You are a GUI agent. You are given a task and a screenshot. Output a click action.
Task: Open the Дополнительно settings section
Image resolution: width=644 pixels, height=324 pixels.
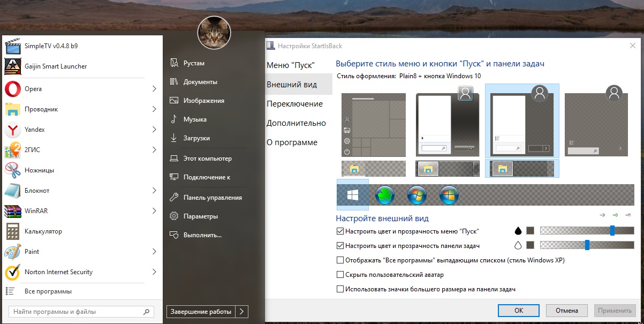(296, 123)
